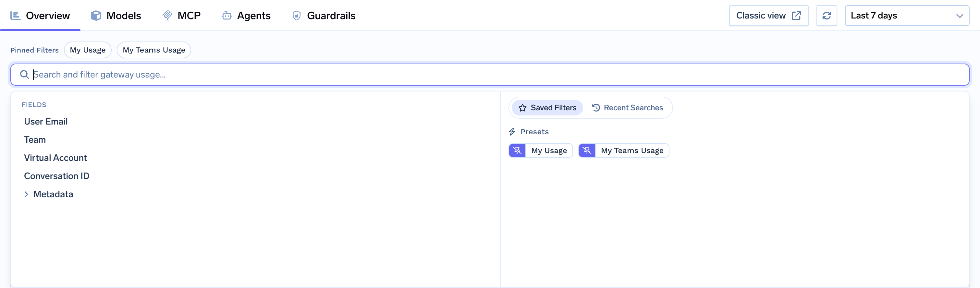Image resolution: width=980 pixels, height=288 pixels.
Task: Expand the Metadata field group
Action: click(x=26, y=194)
